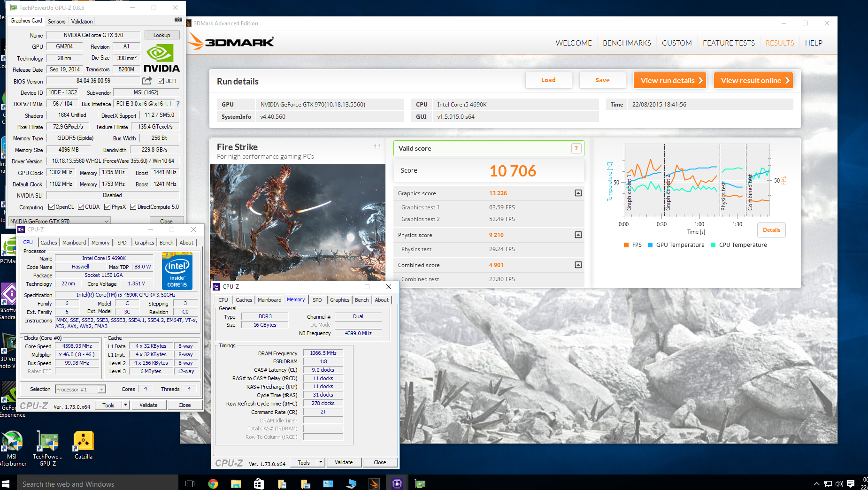Click the Save button in Run details
Screen dimensions: 868x490
pos(602,80)
